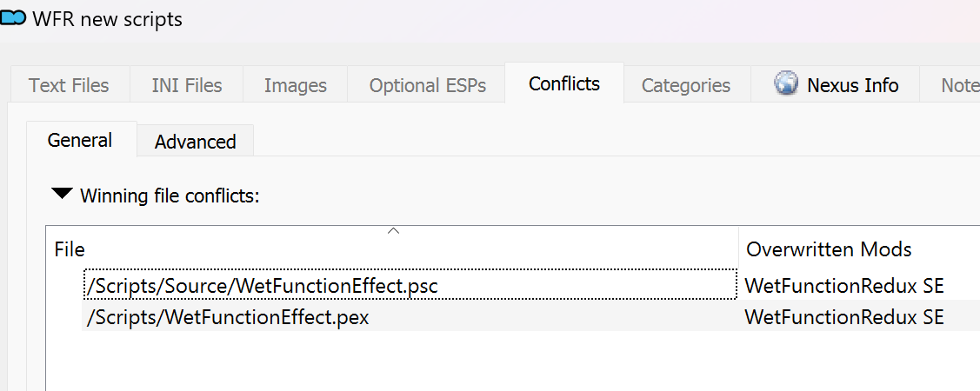Open the Nexus Info tab
The image size is (980, 391).
[x=835, y=84]
